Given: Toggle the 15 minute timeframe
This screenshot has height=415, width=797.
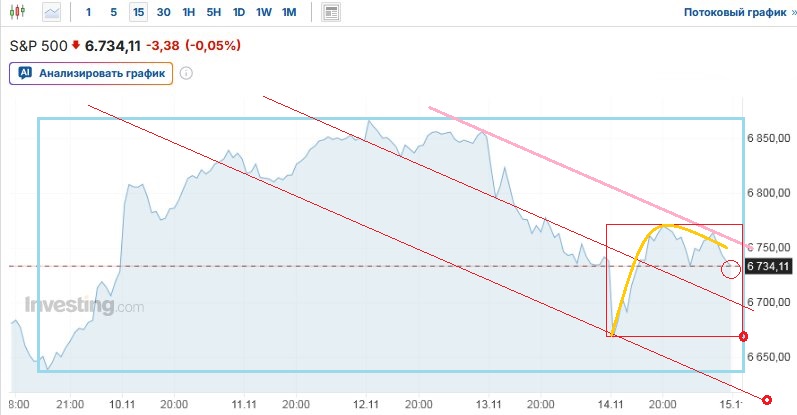Looking at the screenshot, I should point(137,13).
